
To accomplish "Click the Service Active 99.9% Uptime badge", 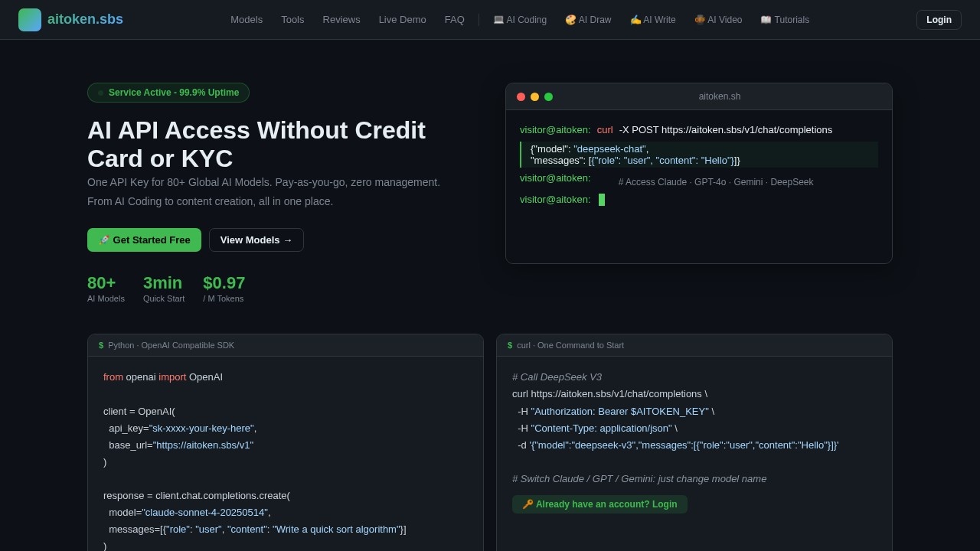I will pos(168,93).
